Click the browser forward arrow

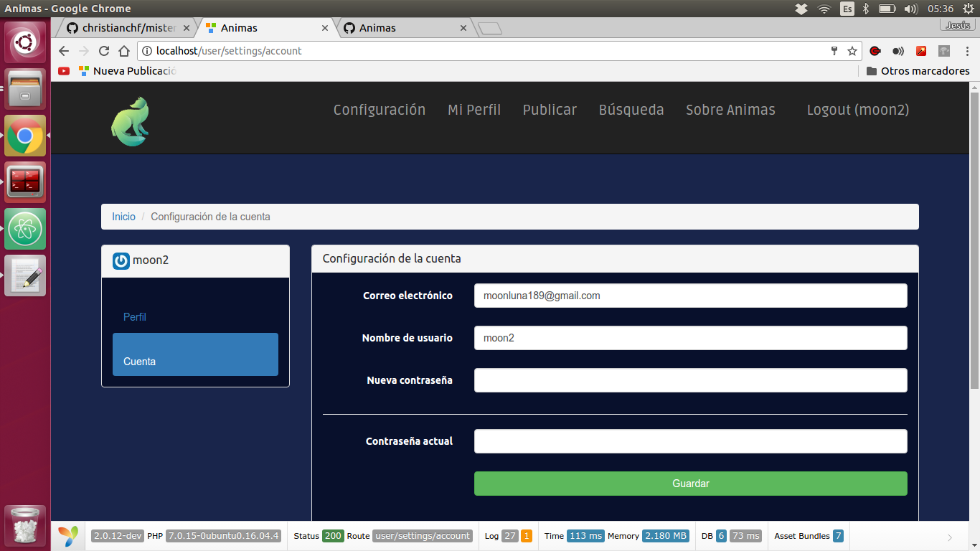pyautogui.click(x=84, y=51)
